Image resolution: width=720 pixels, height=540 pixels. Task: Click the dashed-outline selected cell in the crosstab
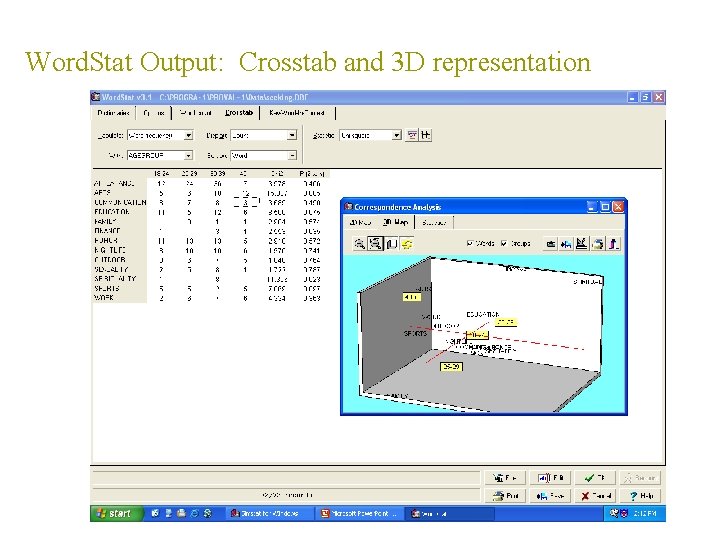(x=246, y=202)
